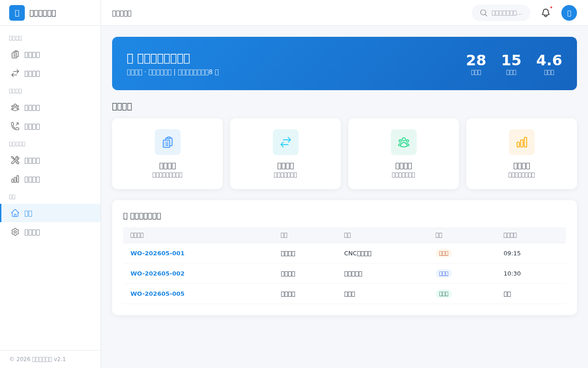
Task: Click the orange status badge in WO-202605-001 row
Action: (x=444, y=253)
